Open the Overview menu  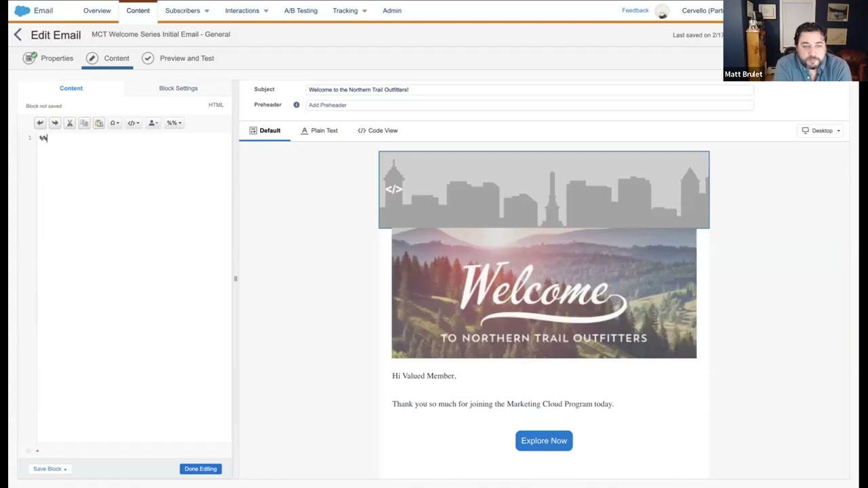(97, 11)
